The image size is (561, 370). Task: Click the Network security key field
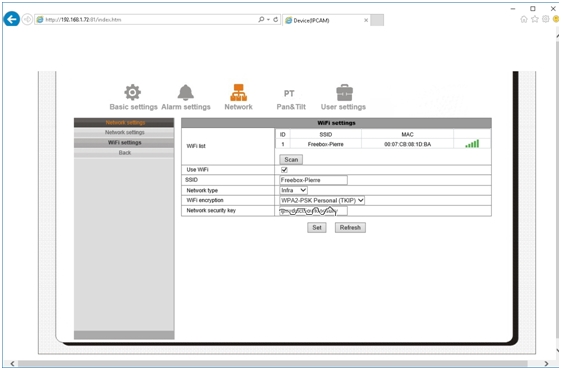(313, 211)
